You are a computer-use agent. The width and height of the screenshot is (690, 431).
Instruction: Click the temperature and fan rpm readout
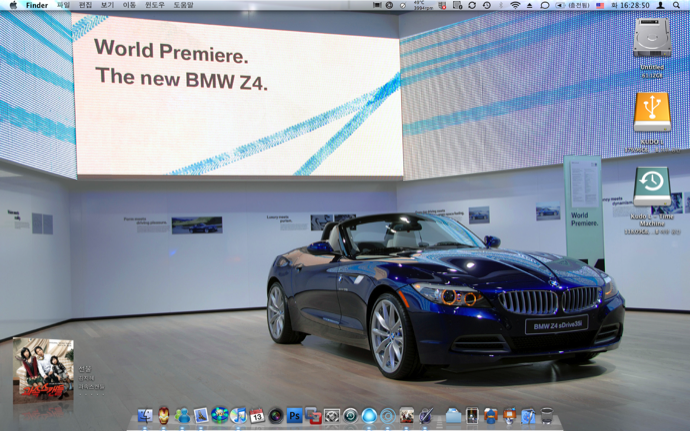[423, 5]
